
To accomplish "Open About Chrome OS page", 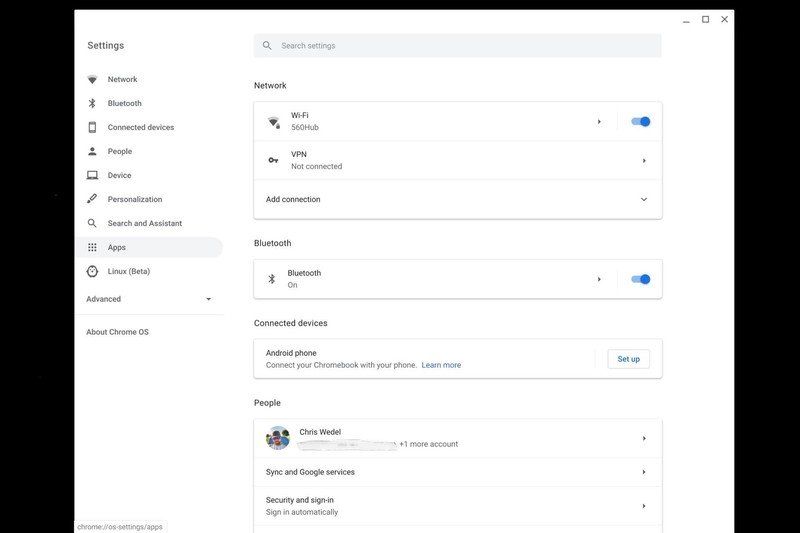I will [x=117, y=332].
